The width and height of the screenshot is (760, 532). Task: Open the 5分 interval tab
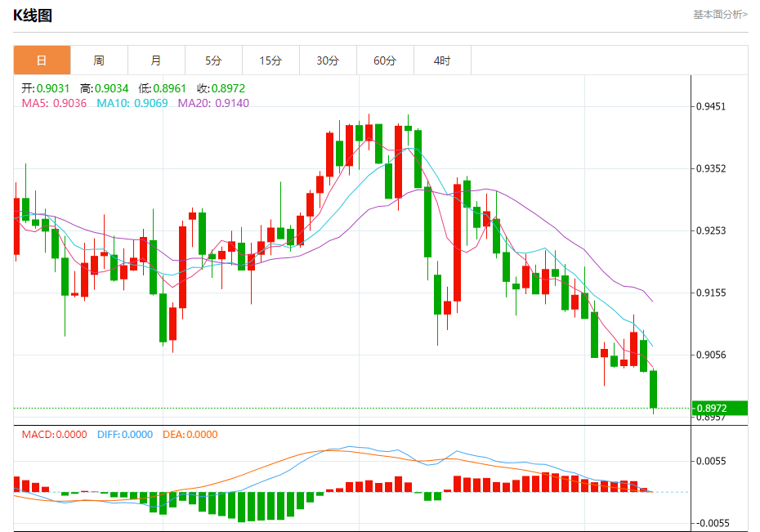coord(214,60)
